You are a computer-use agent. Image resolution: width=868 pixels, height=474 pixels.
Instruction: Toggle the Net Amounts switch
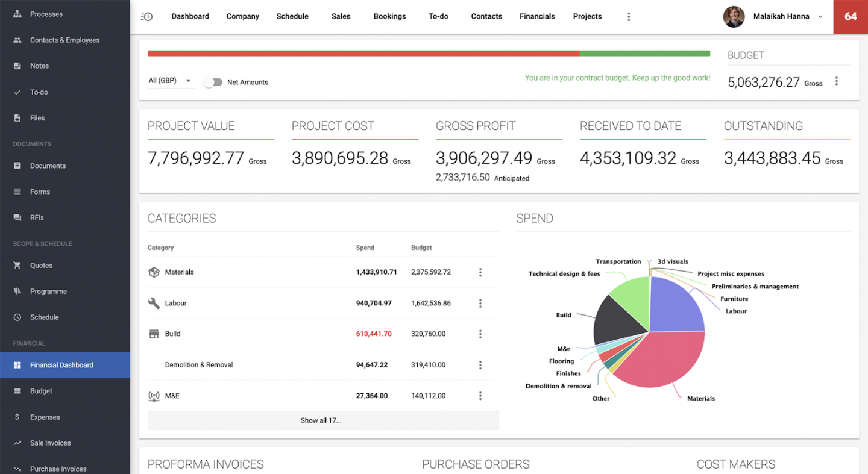[213, 82]
